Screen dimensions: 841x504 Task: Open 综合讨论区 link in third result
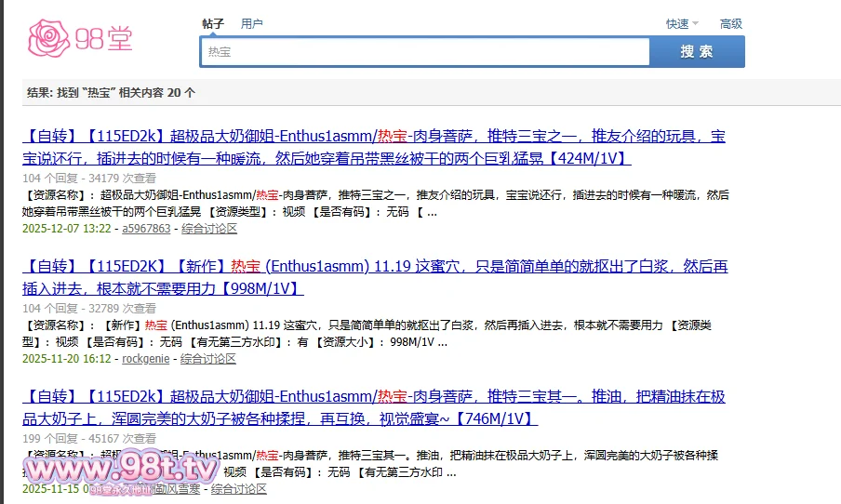pos(239,489)
